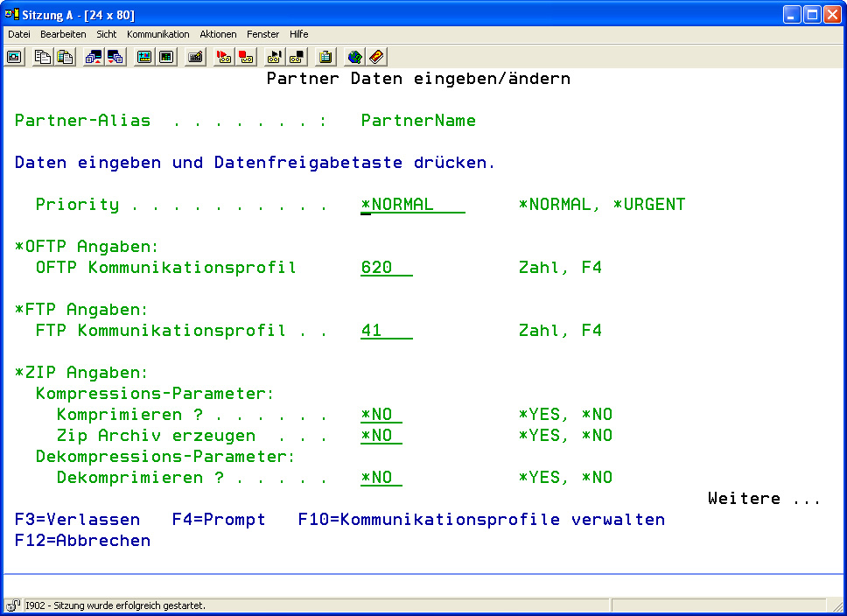Click the globe support icon
The width and height of the screenshot is (847, 616).
[x=354, y=57]
